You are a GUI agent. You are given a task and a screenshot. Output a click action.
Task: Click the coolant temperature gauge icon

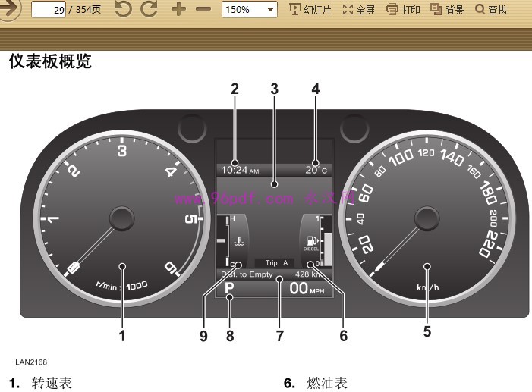(240, 241)
